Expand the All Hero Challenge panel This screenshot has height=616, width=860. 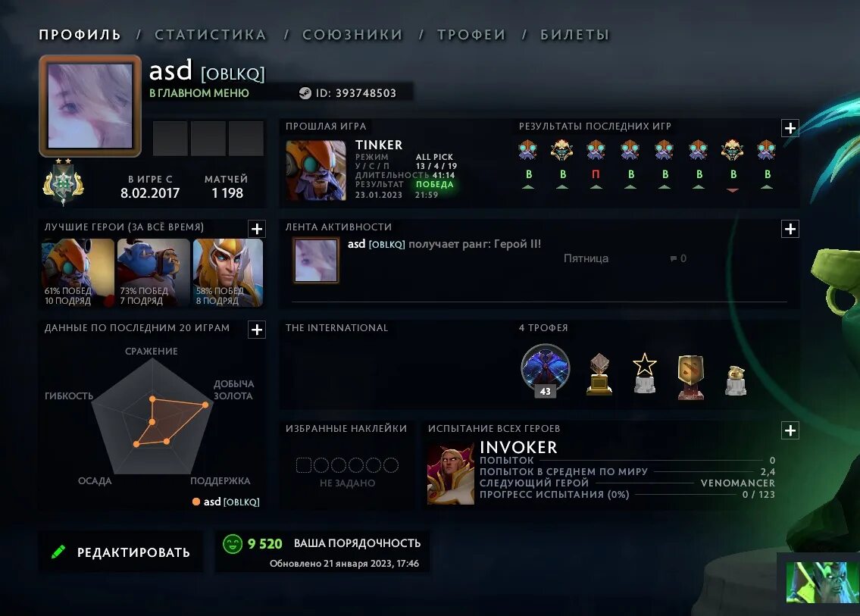tap(790, 430)
